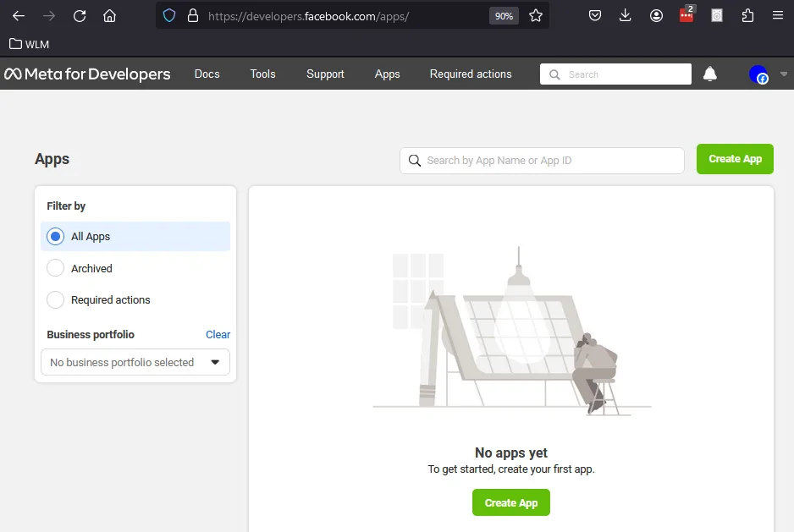
Task: Click the Search by App Name field
Action: pos(542,160)
